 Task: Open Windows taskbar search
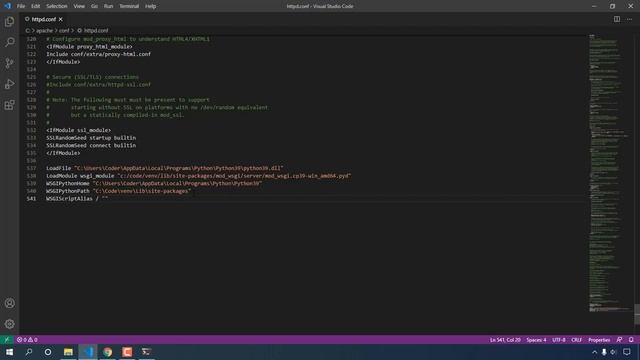coord(29,352)
